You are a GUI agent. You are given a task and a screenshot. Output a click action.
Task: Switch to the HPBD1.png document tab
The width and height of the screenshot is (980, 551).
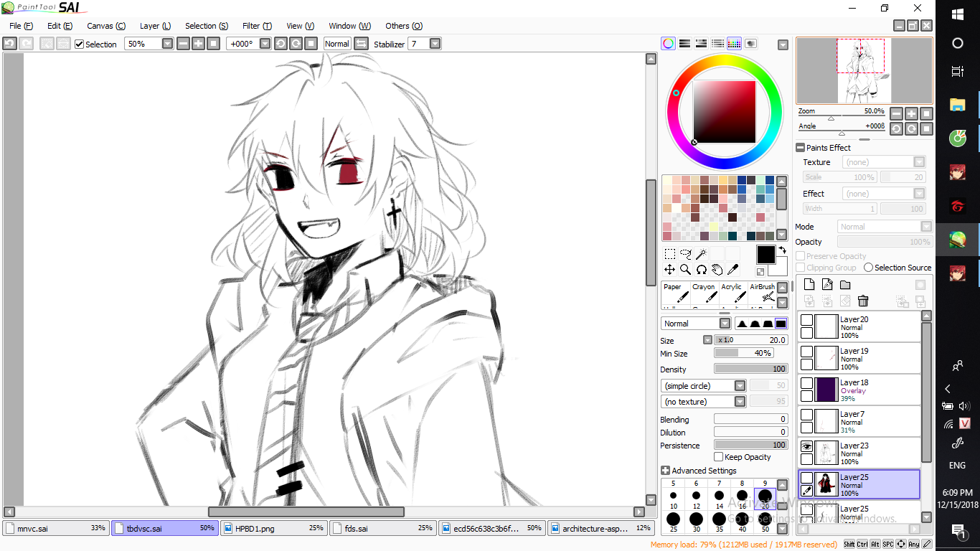click(x=274, y=528)
